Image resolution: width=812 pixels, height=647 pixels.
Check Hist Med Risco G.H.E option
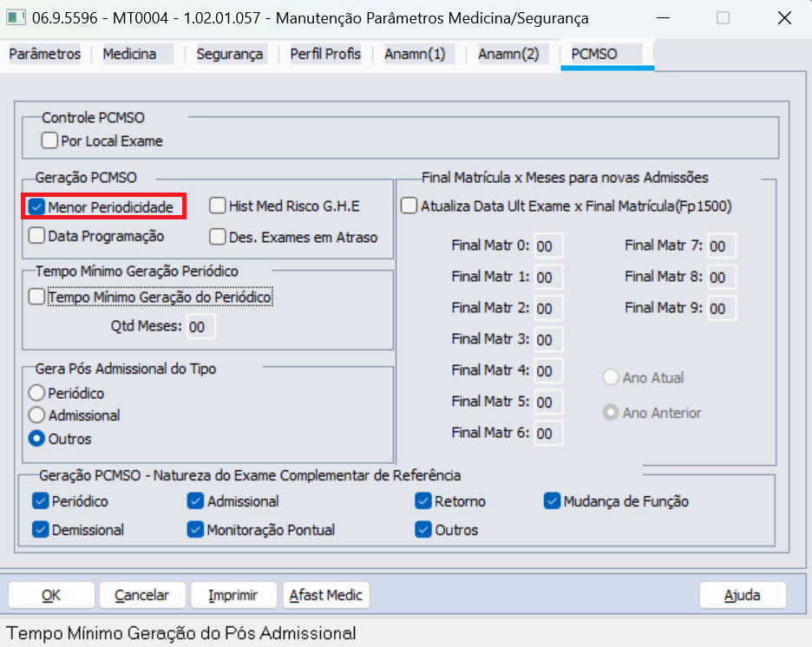click(218, 206)
